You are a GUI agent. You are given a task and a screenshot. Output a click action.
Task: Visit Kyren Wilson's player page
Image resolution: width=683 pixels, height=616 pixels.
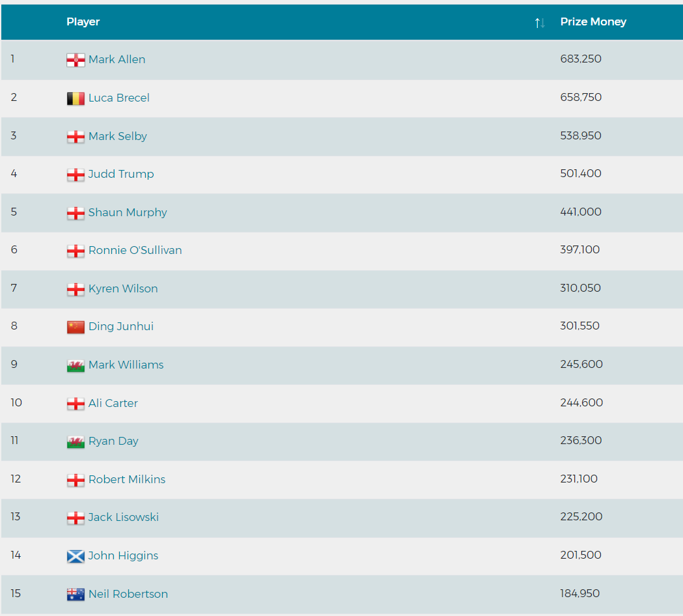point(123,288)
